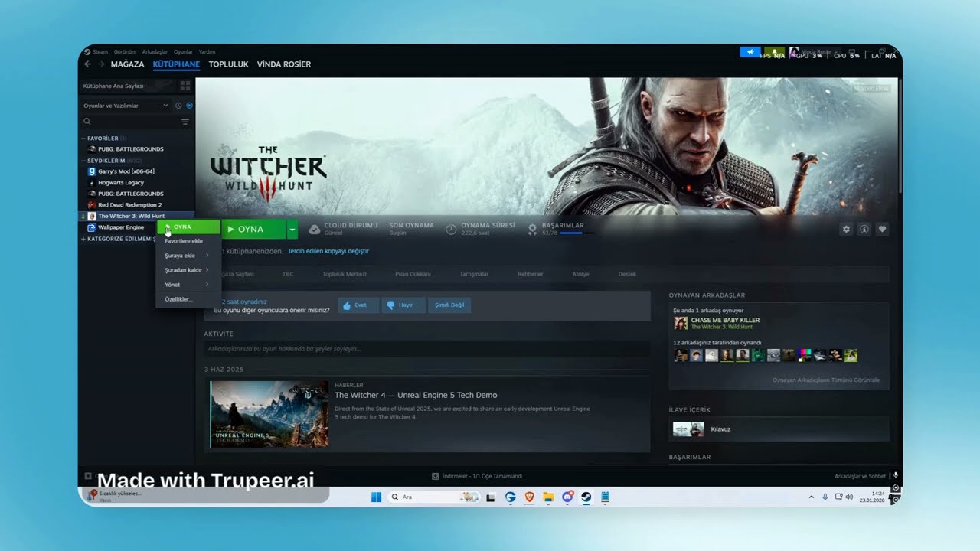980x551 pixels.
Task: Open the Şuraya ekle submenu
Action: point(188,256)
